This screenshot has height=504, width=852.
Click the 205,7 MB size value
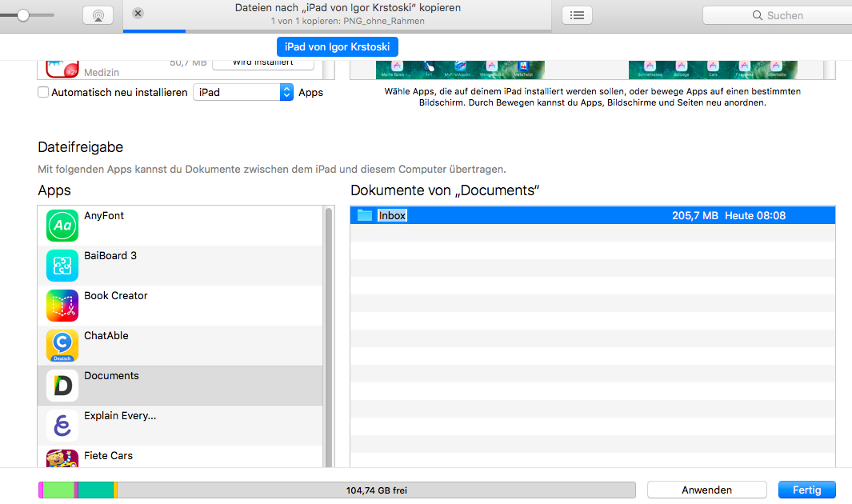pos(695,216)
